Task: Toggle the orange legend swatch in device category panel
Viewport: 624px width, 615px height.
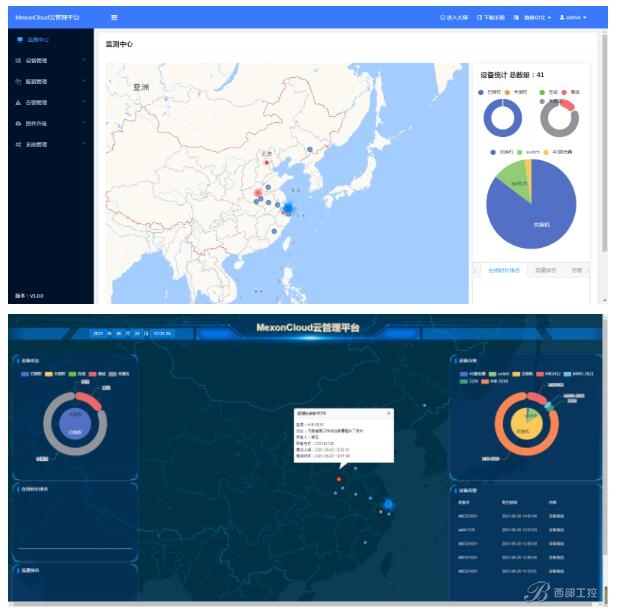Action: tap(485, 381)
